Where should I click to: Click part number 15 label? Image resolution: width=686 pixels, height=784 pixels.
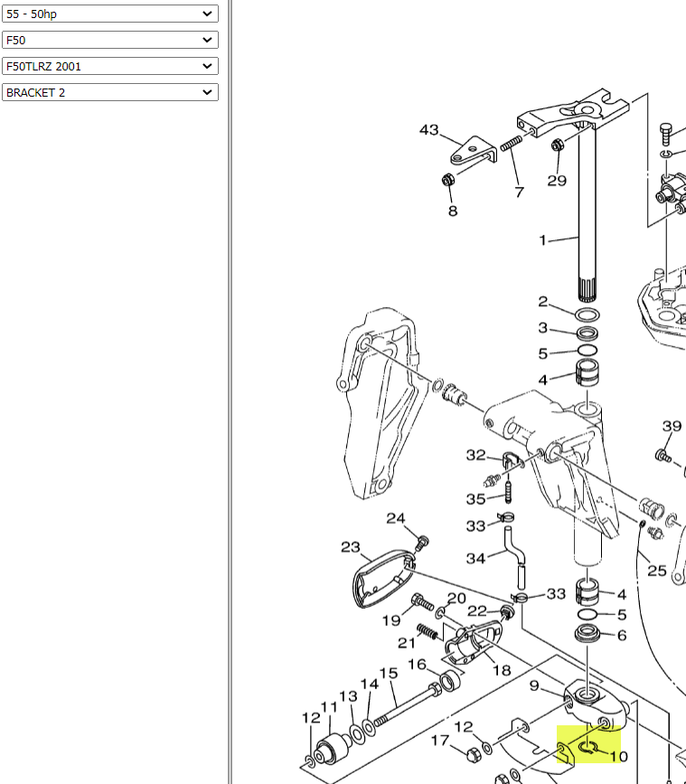[x=389, y=674]
